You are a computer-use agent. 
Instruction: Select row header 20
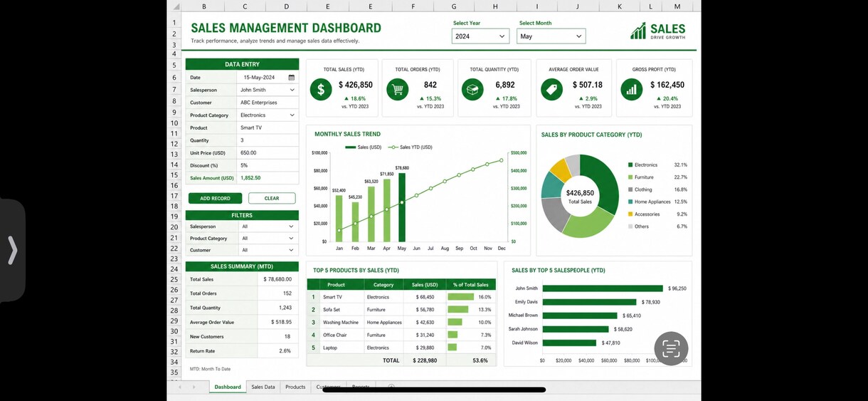click(174, 227)
